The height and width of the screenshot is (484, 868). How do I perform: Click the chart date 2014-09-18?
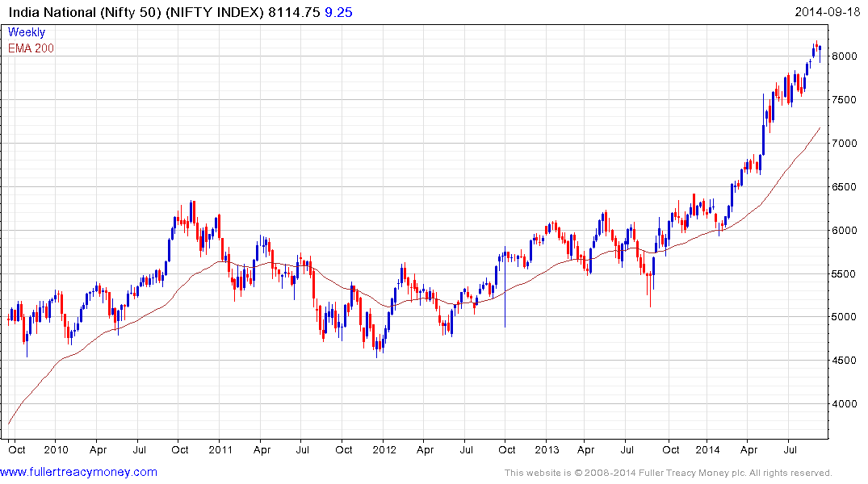pos(827,12)
